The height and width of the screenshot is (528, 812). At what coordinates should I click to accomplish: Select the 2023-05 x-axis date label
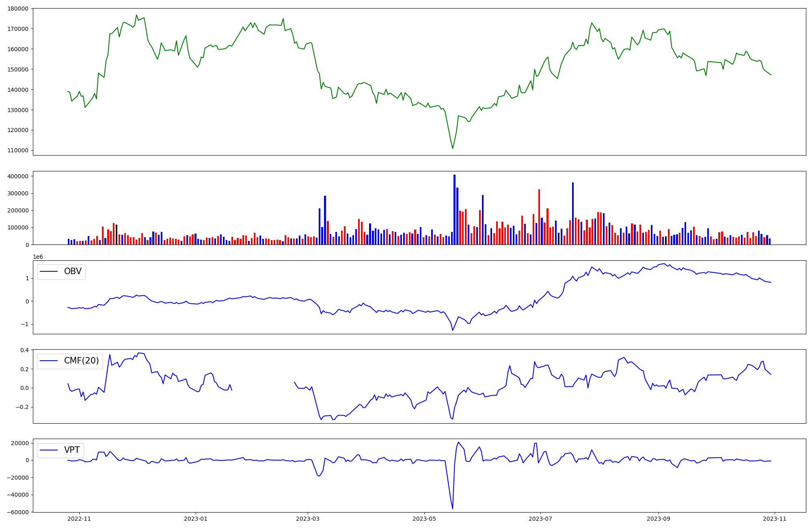click(x=424, y=519)
